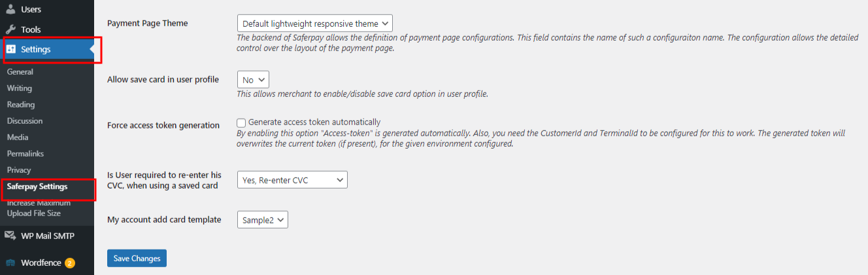
Task: Open Saferpay Settings submenu item
Action: (37, 187)
